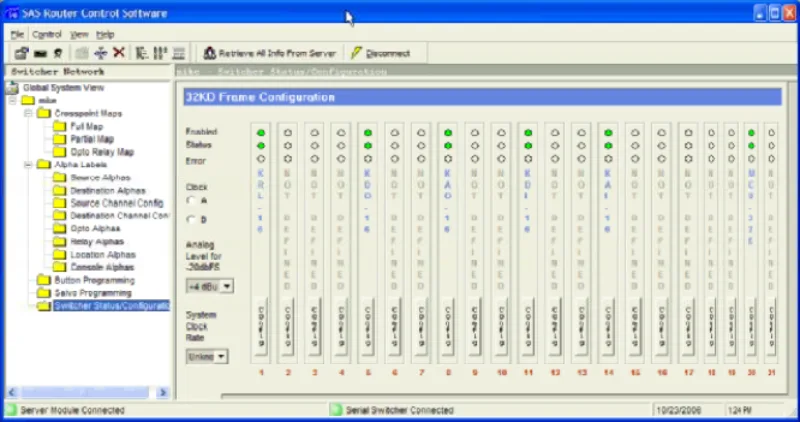Viewport: 800px width, 422px height.
Task: Click the frame configuration horizontal scrollbar
Action: (x=504, y=395)
